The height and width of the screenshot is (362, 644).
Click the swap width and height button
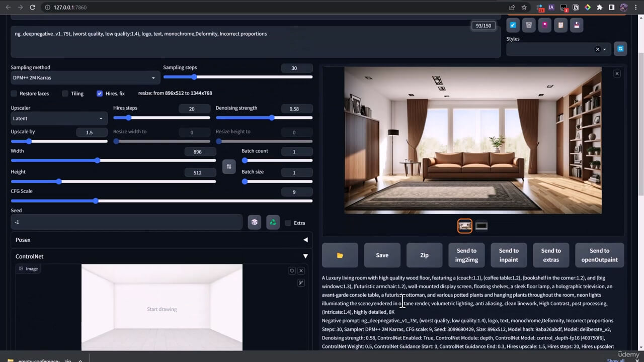(x=229, y=166)
